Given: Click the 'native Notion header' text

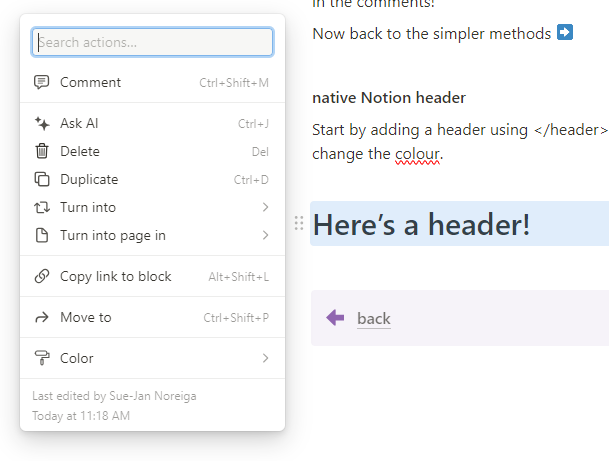Looking at the screenshot, I should [389, 97].
